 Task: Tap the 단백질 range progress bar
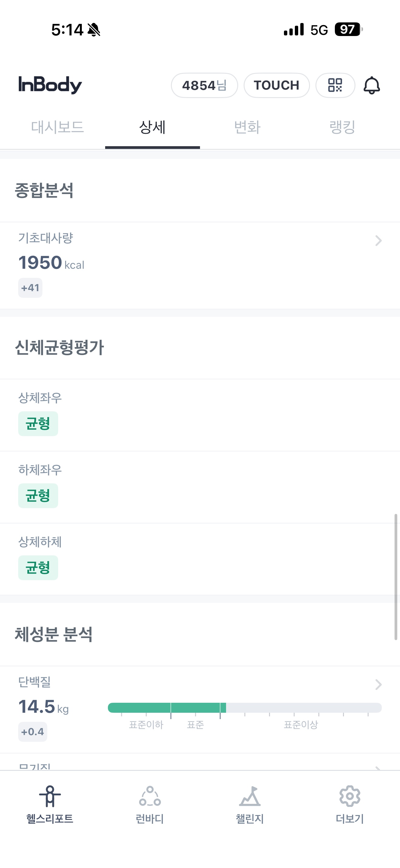pyautogui.click(x=245, y=708)
